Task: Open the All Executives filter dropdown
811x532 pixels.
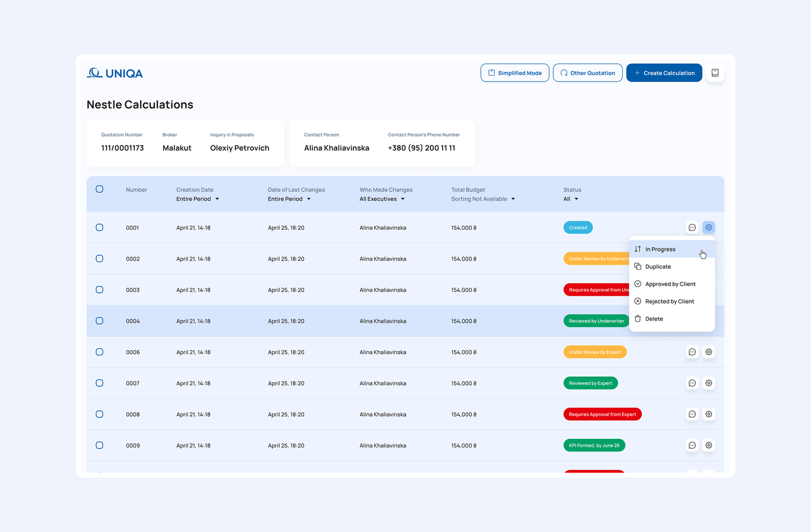Action: click(x=382, y=199)
